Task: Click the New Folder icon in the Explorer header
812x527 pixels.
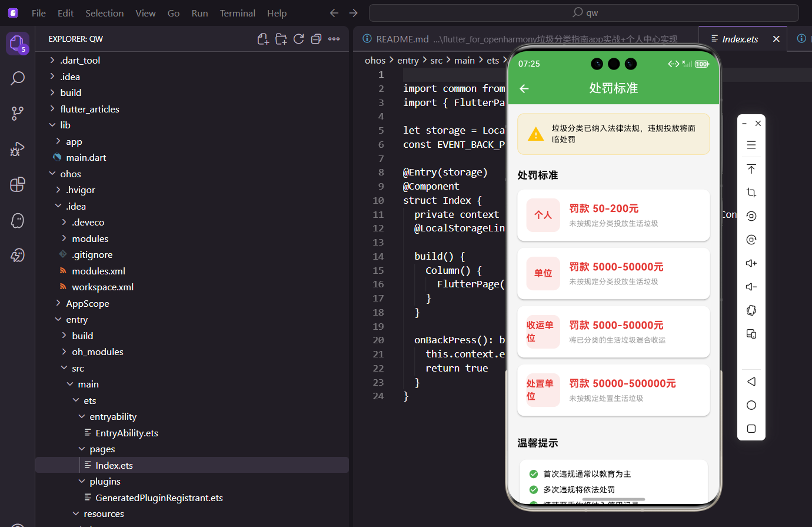Action: click(x=281, y=39)
